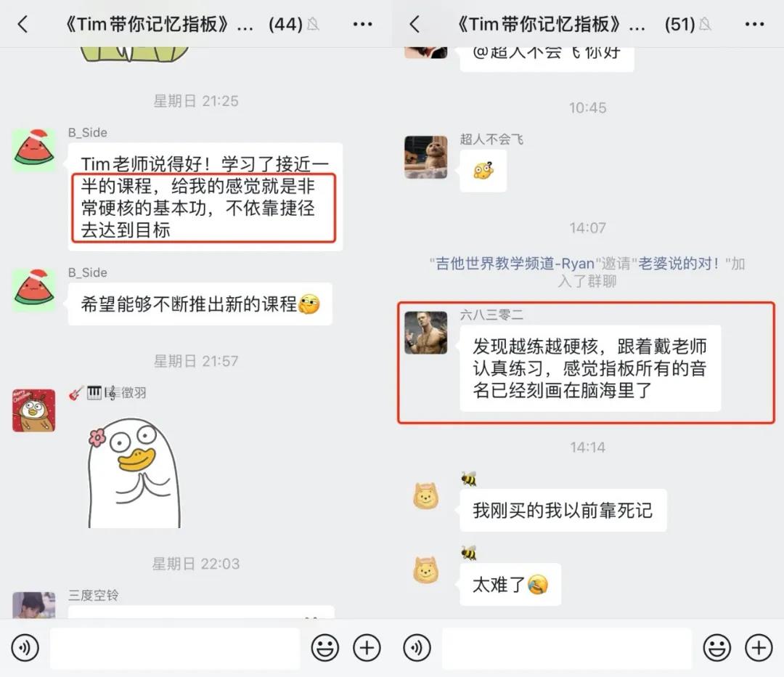
Task: Tap the back arrow in left chat
Action: [23, 24]
